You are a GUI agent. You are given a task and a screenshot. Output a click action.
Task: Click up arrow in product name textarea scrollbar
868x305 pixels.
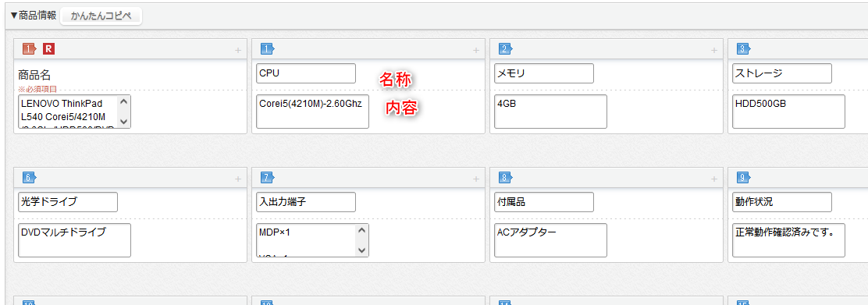coord(124,101)
